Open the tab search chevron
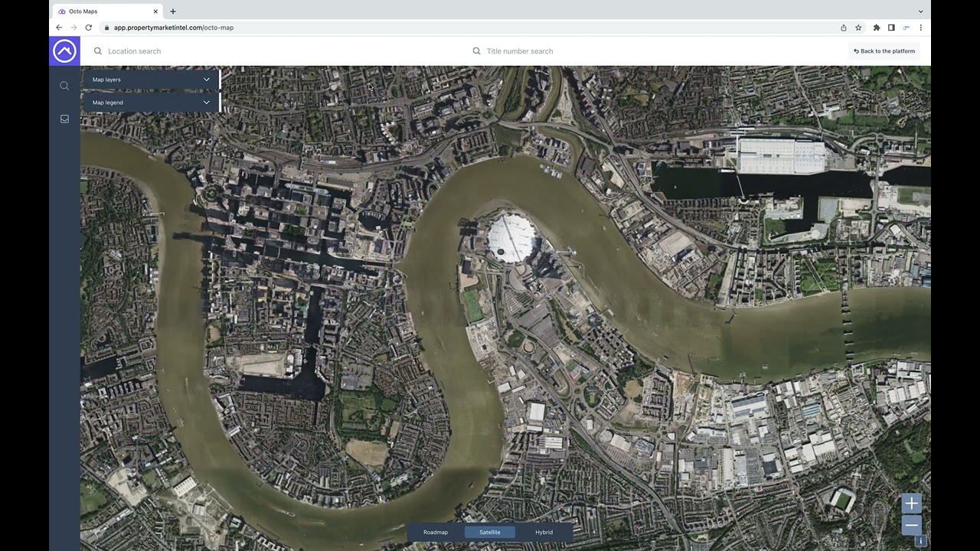 coord(920,11)
